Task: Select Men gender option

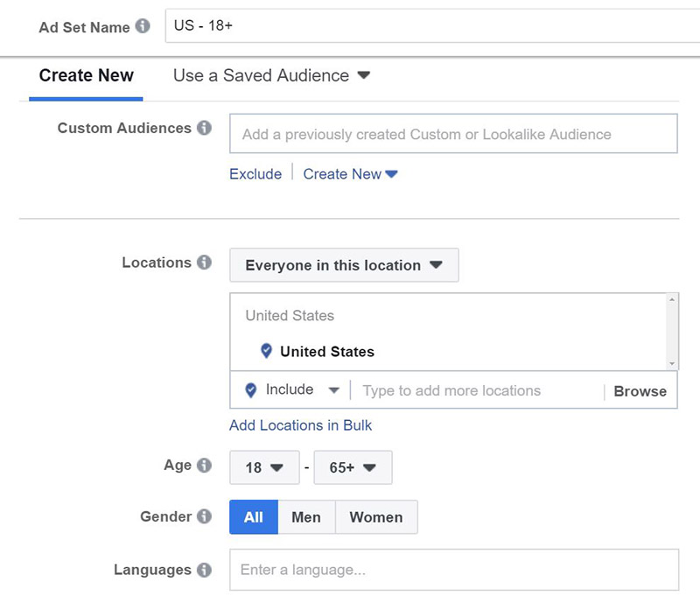Action: point(306,517)
